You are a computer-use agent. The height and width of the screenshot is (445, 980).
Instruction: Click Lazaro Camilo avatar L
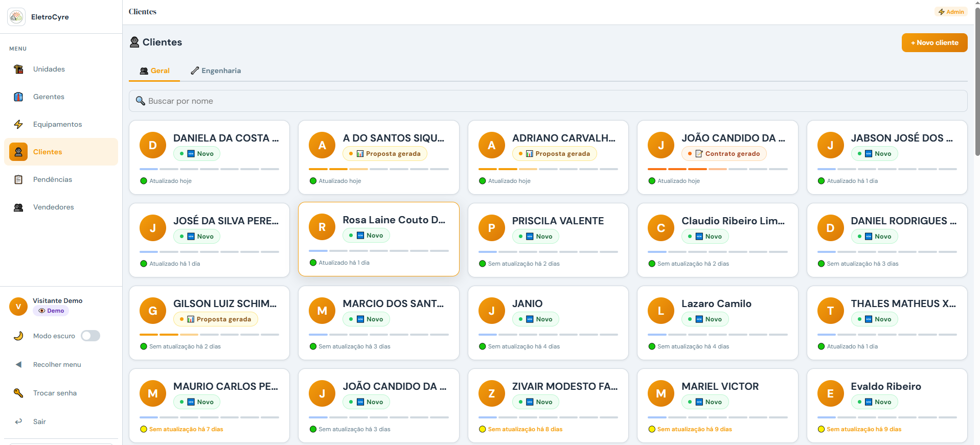[x=661, y=311]
